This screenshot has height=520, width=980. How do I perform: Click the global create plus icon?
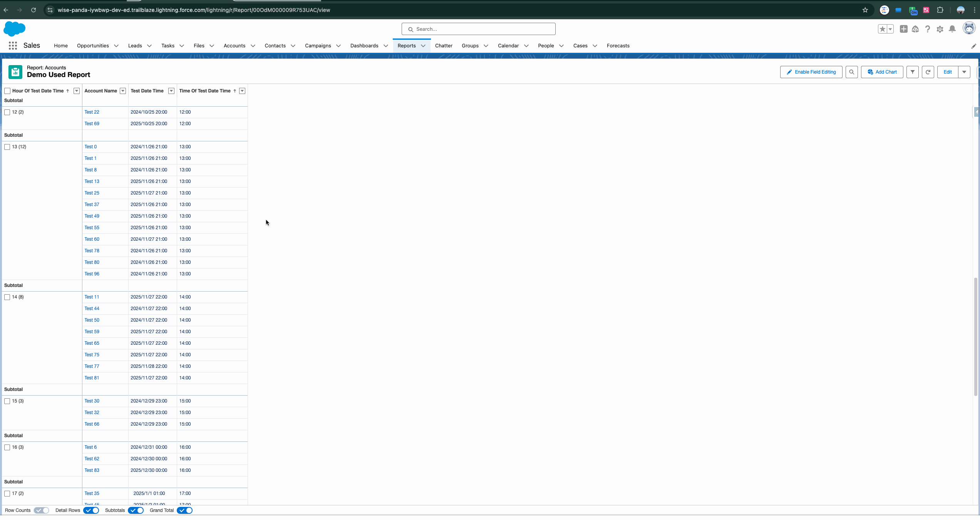[x=904, y=29]
